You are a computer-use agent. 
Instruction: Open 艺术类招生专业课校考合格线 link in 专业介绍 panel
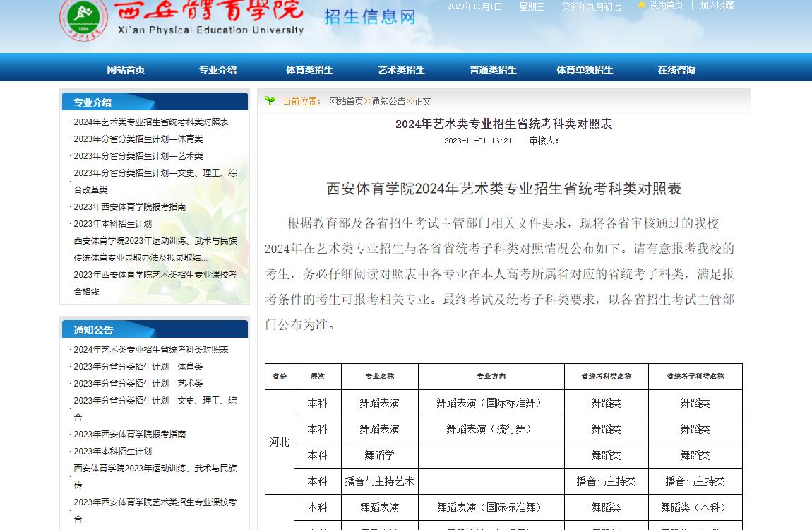tap(155, 283)
